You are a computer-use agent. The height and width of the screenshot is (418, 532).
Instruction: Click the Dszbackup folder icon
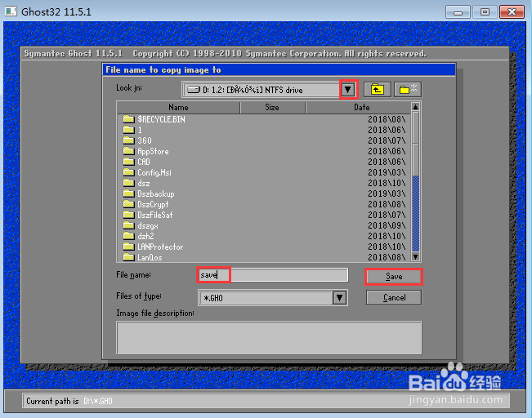(x=128, y=193)
